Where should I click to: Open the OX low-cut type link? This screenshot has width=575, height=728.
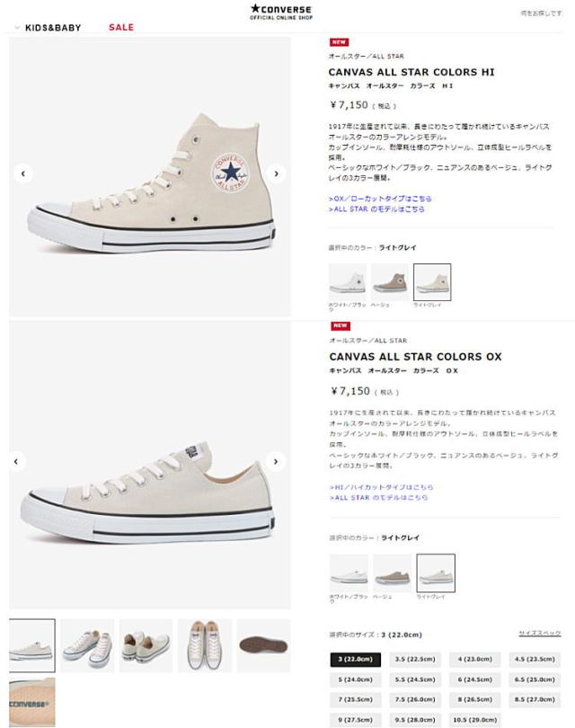point(380,199)
